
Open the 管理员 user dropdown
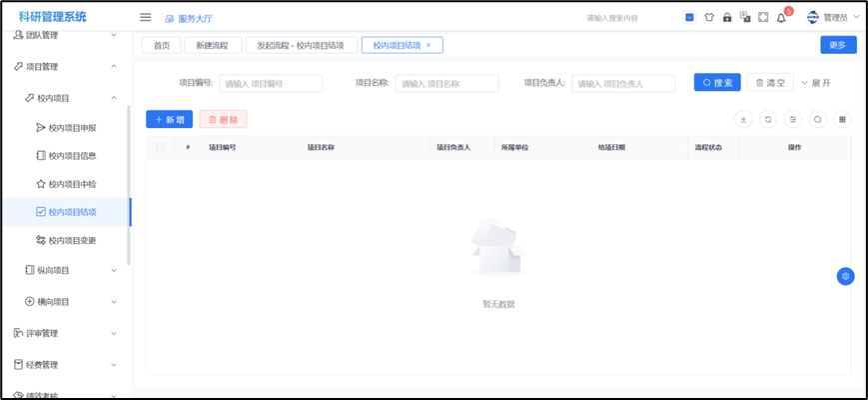833,17
